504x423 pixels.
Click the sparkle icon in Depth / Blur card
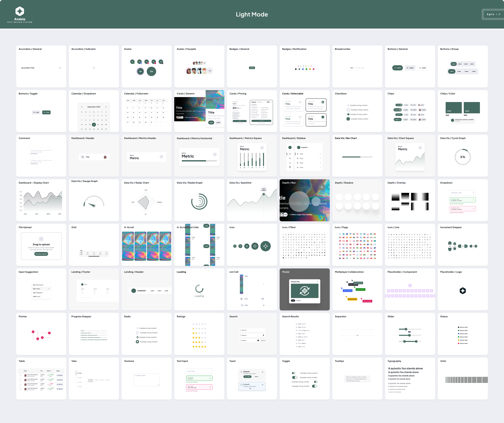(x=322, y=187)
